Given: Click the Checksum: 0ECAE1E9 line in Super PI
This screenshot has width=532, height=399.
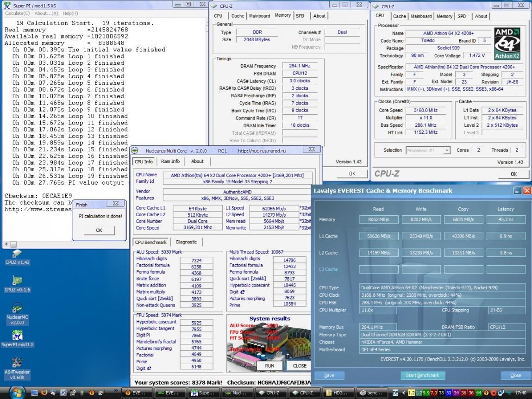Looking at the screenshot, I should click(x=38, y=196).
